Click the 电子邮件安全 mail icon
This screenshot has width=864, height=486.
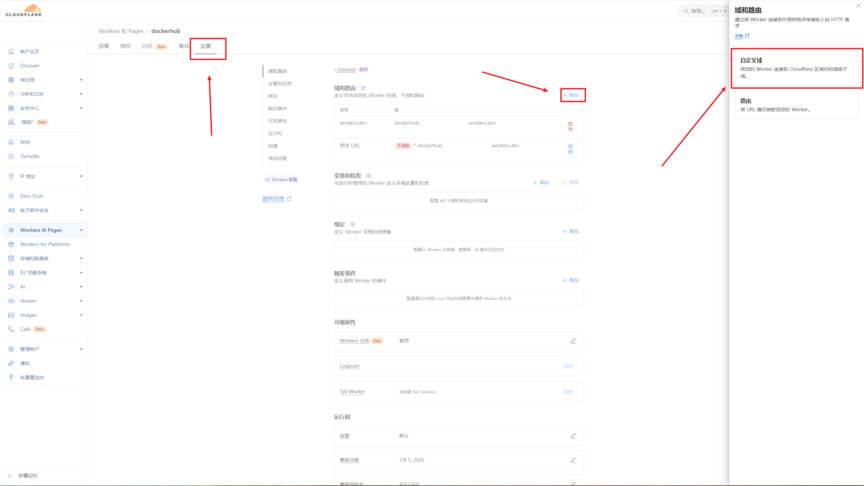[11, 210]
